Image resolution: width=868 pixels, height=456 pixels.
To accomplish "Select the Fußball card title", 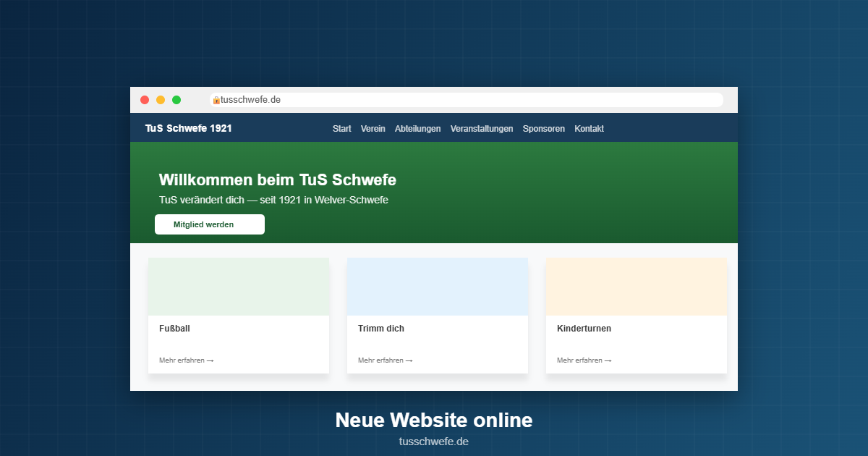I will tap(175, 329).
